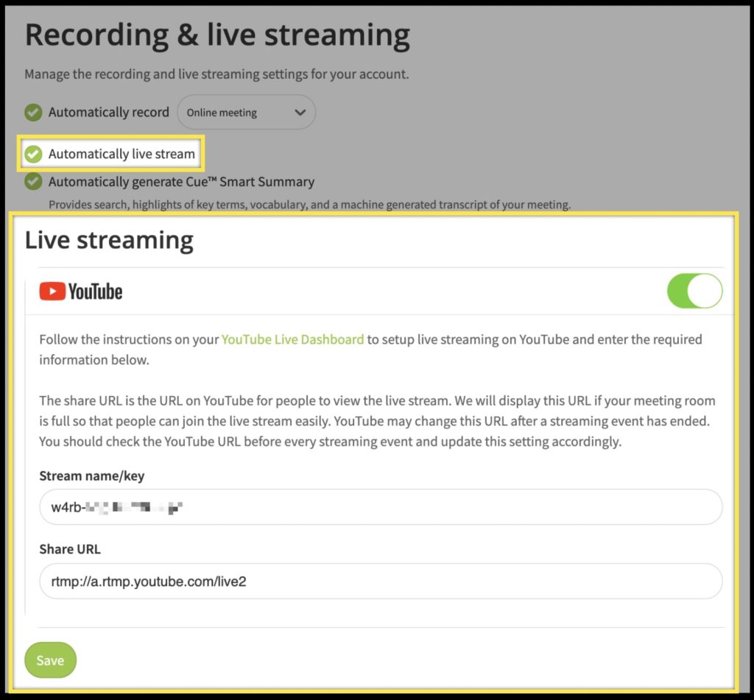Screen dimensions: 754x700
Task: Click the checkmark beside Cue Smart Summary option
Action: coord(32,182)
